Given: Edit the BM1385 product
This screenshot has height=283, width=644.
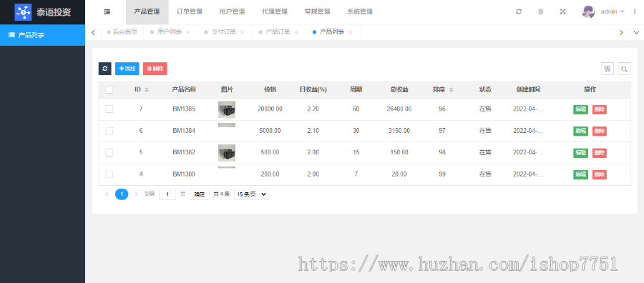Looking at the screenshot, I should (581, 109).
